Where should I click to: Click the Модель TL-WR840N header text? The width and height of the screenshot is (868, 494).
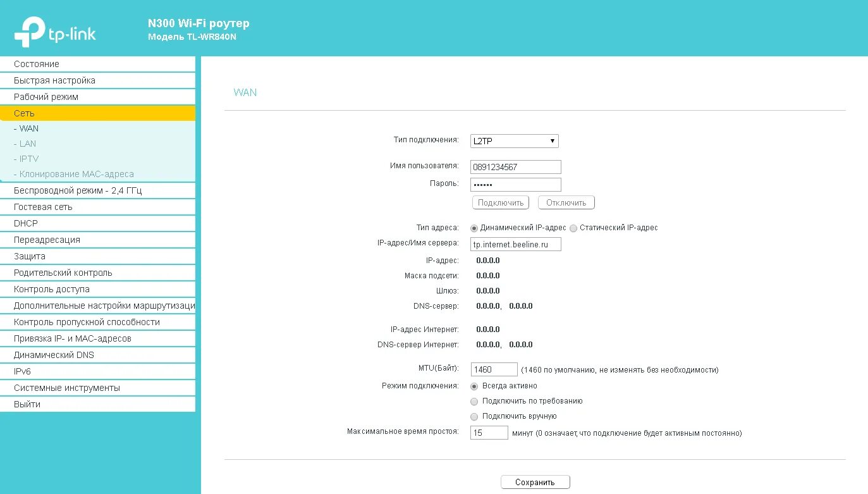click(192, 37)
